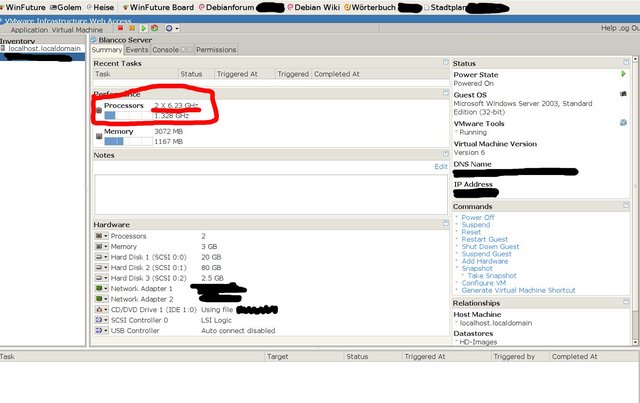Click the host icon beside localhost.localdomain in Inventory
Viewport: 640px width, 403px height.
(x=3, y=48)
